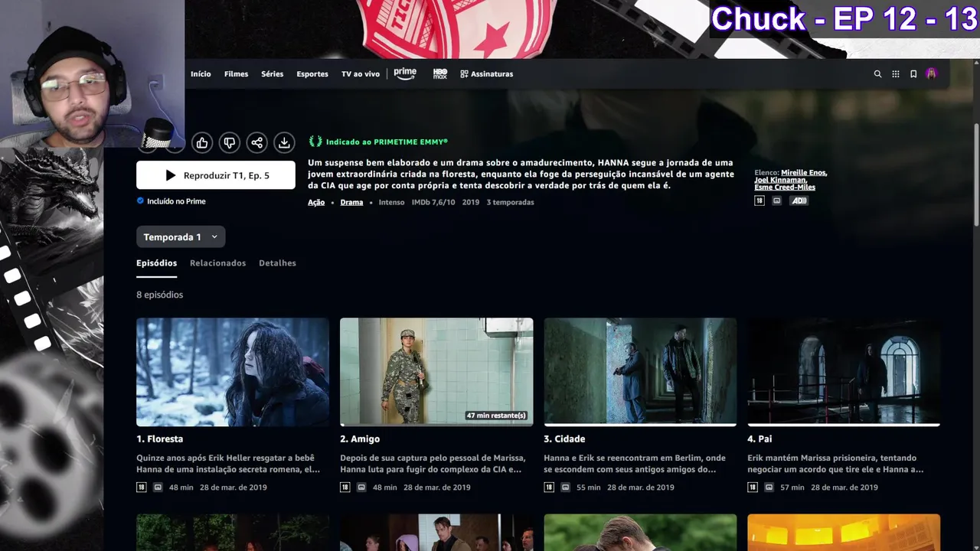
Task: Click the share icon
Action: pos(257,142)
